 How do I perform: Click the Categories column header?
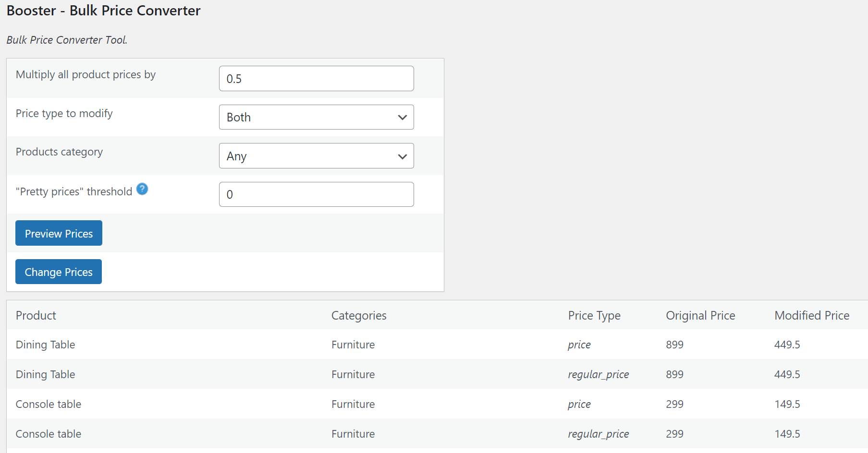point(358,315)
